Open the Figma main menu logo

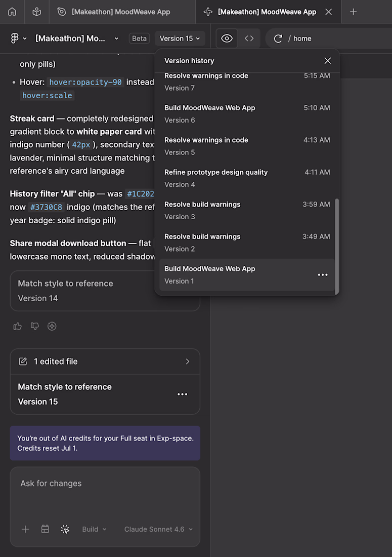(15, 38)
